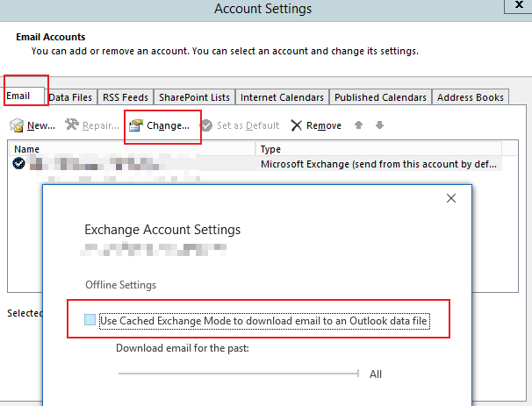Go to the Internet Calendars tab
This screenshot has height=406, width=532.
282,97
